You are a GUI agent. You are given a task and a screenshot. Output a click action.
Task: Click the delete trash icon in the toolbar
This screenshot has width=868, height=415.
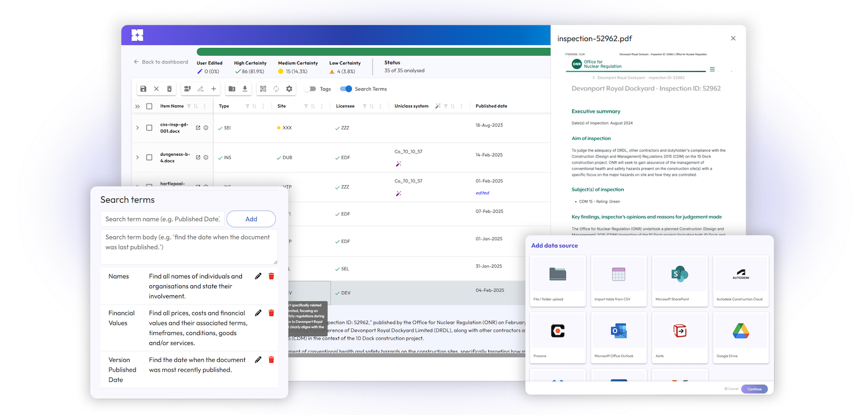pyautogui.click(x=170, y=89)
